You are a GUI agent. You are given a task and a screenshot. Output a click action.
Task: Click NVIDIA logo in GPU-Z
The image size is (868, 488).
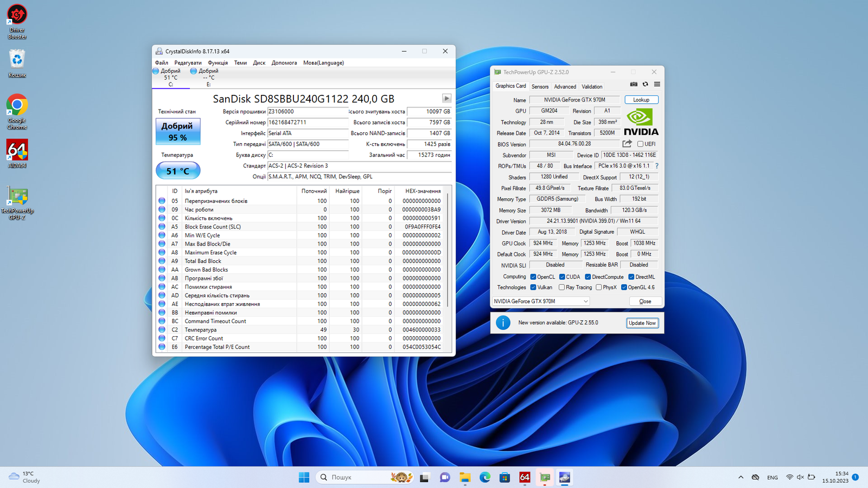coord(641,122)
